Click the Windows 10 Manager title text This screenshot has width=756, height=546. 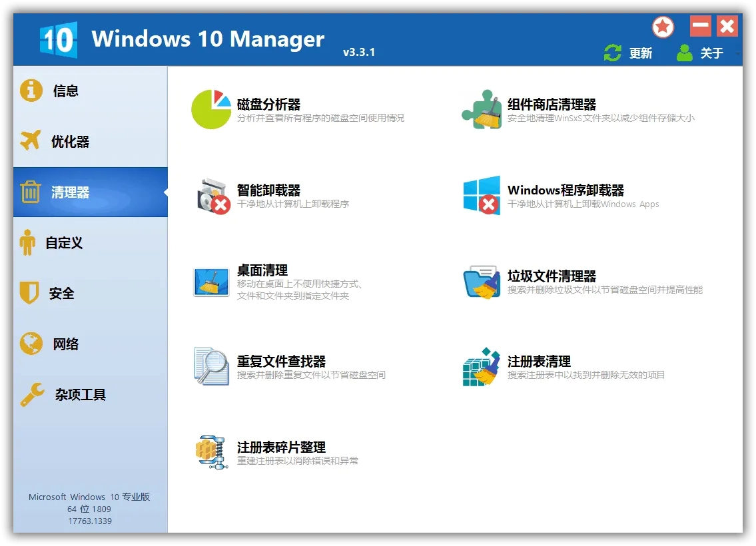tap(208, 39)
